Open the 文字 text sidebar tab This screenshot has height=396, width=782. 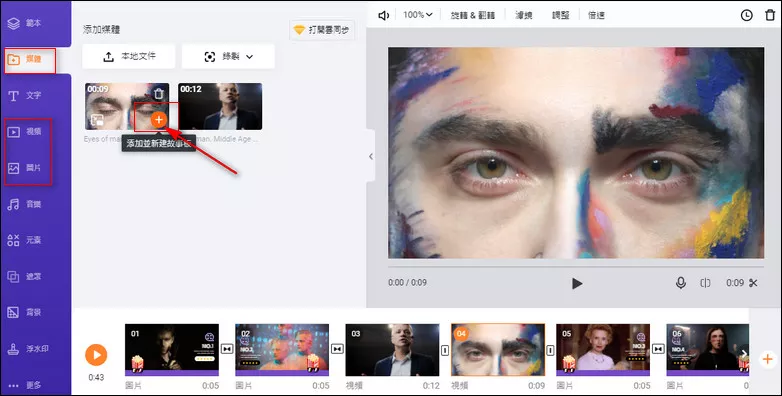[25, 95]
